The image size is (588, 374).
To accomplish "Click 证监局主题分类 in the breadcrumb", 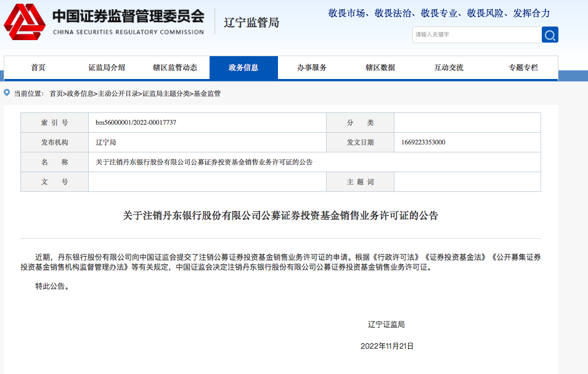I will click(166, 94).
